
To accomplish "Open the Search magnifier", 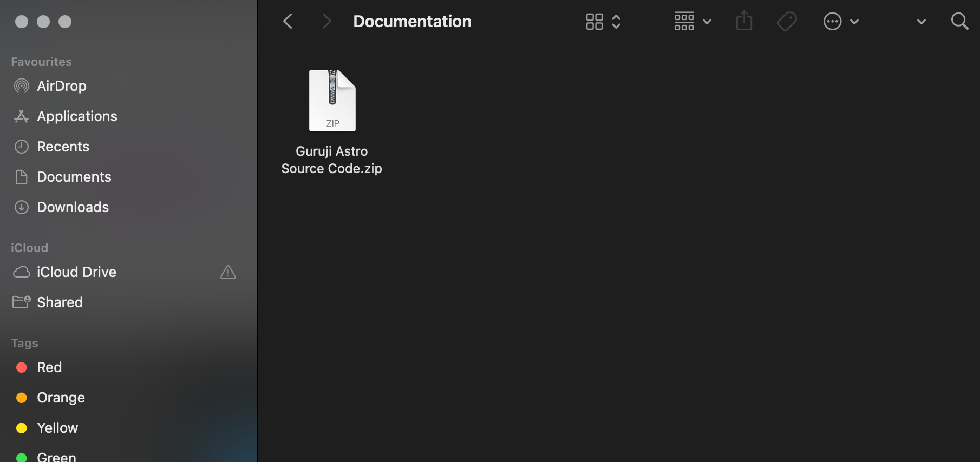I will click(x=960, y=22).
